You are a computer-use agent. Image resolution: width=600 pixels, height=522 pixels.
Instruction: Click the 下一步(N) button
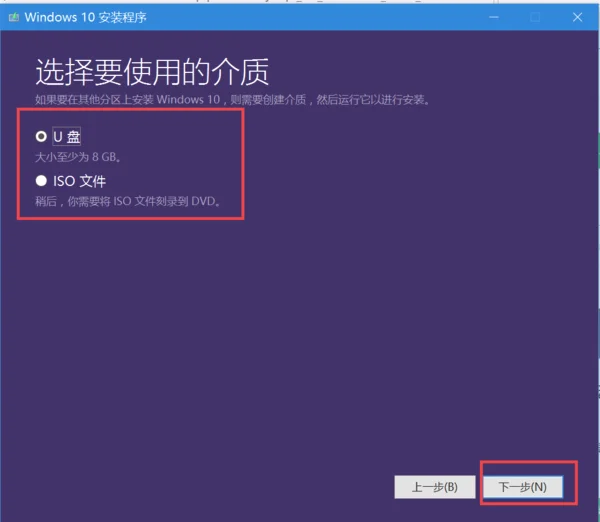coord(523,487)
